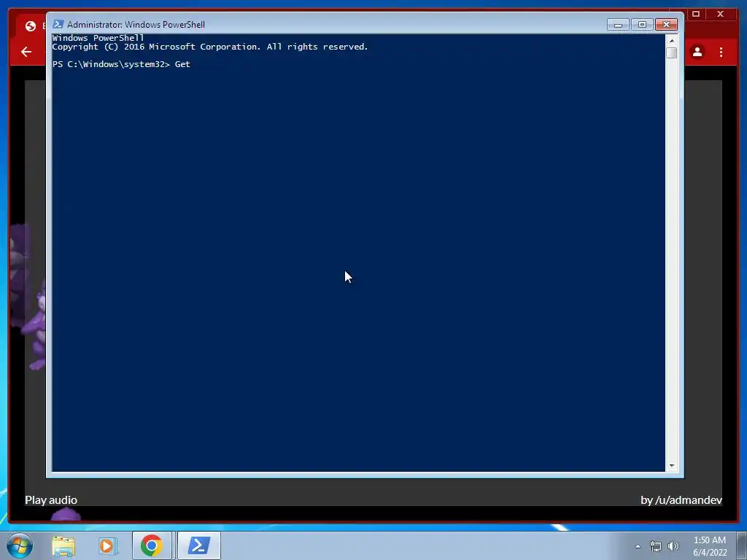This screenshot has height=560, width=747.
Task: Click the PowerShell icon in the title bar
Action: coord(58,24)
